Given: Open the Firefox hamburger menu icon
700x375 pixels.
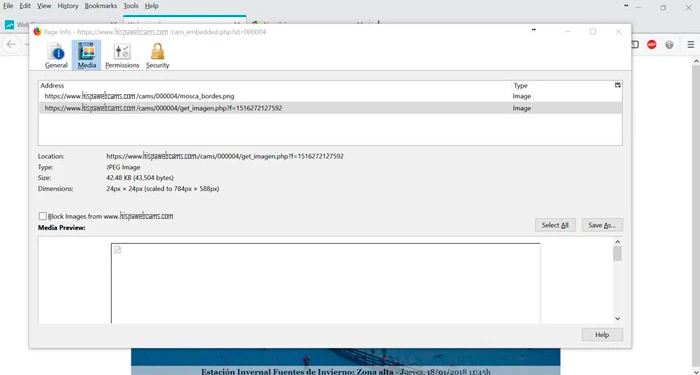Looking at the screenshot, I should pyautogui.click(x=691, y=44).
